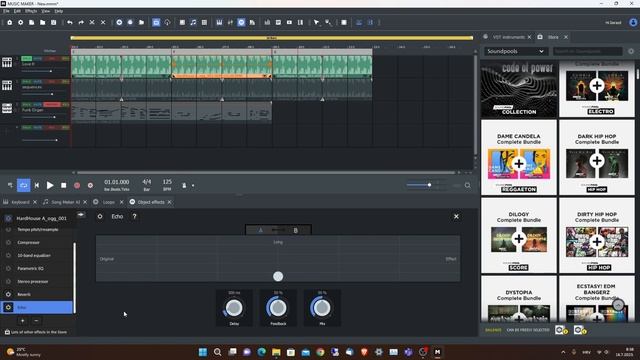This screenshot has width=640, height=360.
Task: Open the instrument icon of the first track
Action: tap(7, 62)
